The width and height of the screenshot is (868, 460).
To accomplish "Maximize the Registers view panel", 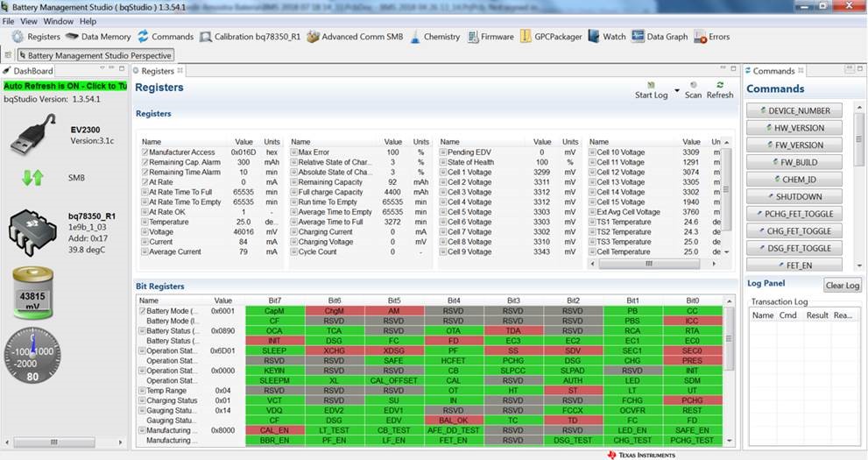I will 733,68.
